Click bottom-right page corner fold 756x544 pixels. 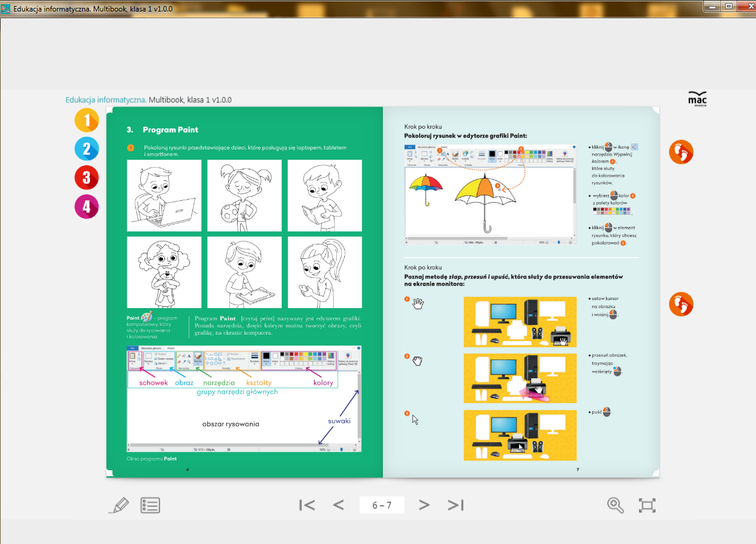click(655, 473)
